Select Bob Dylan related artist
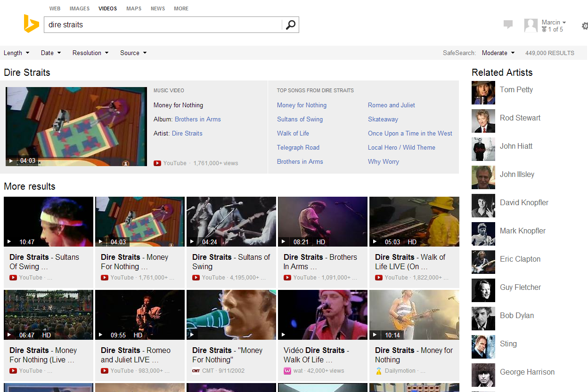Screen dimensions: 588x392 (x=517, y=315)
